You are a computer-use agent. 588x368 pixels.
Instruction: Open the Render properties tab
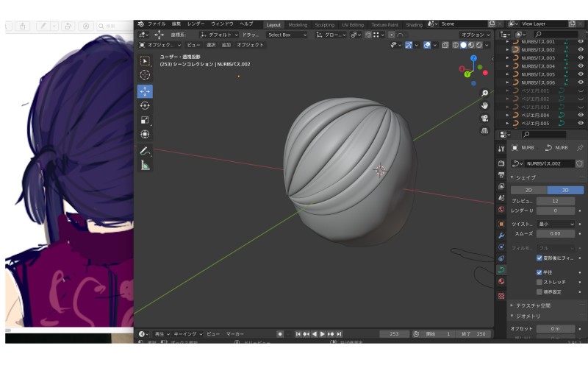501,163
